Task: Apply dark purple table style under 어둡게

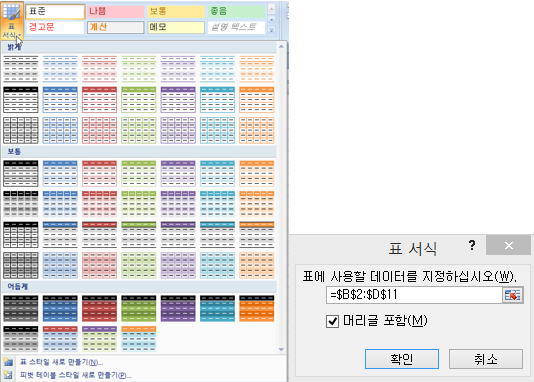Action: [178, 308]
